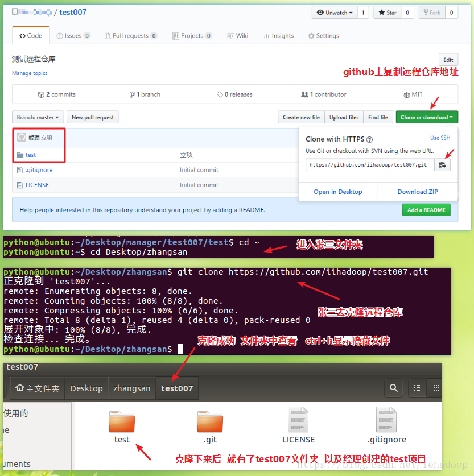This screenshot has height=476, width=474.
Task: Click Download ZIP
Action: [x=418, y=192]
